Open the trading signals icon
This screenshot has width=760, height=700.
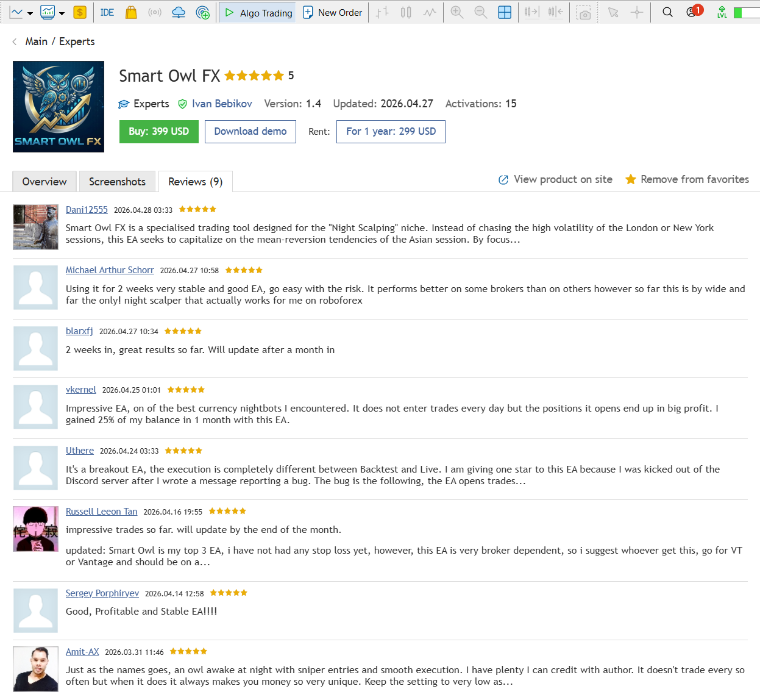(x=155, y=12)
